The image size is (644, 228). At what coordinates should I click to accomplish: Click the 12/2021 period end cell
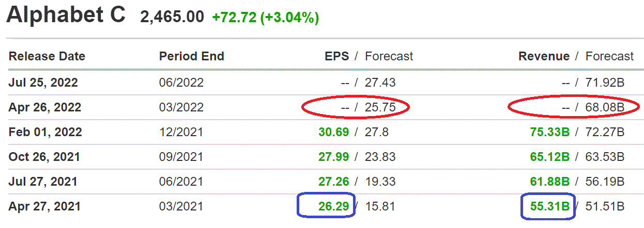tap(181, 132)
